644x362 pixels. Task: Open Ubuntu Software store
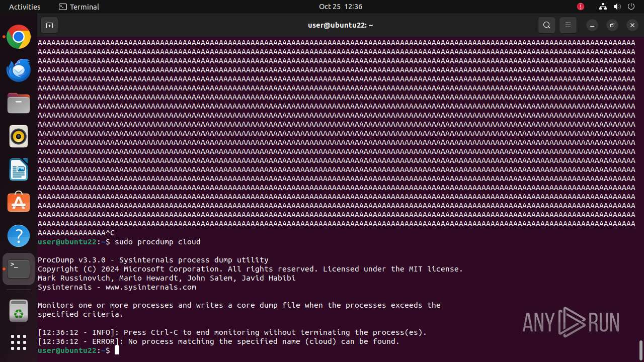(19, 203)
